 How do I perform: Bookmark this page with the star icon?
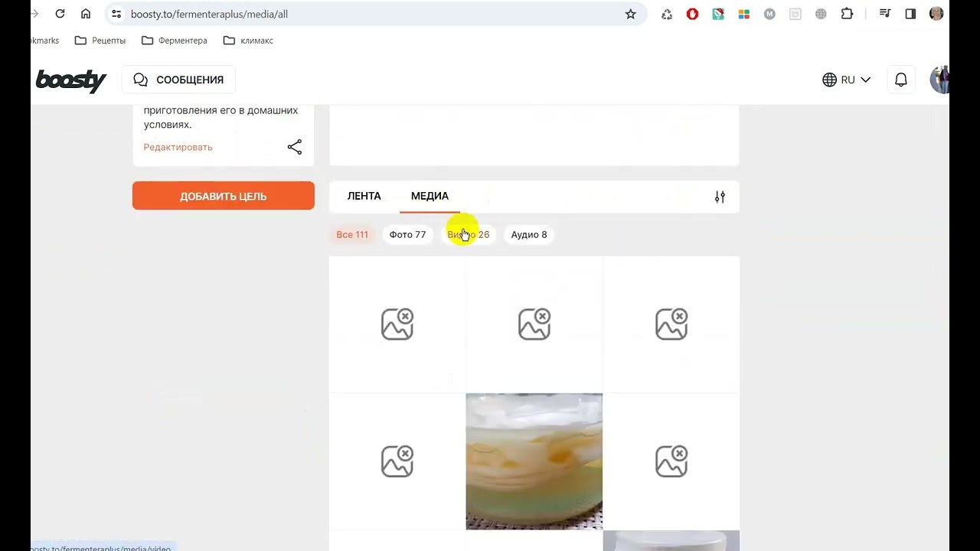tap(630, 14)
